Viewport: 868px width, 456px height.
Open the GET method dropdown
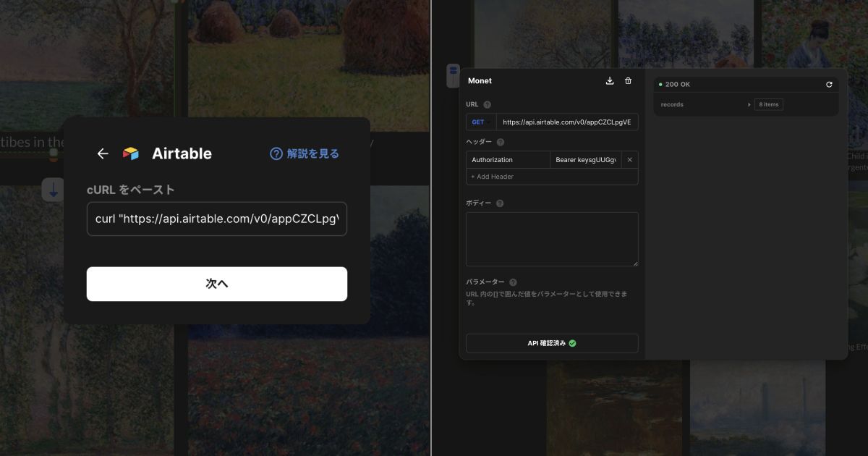481,122
